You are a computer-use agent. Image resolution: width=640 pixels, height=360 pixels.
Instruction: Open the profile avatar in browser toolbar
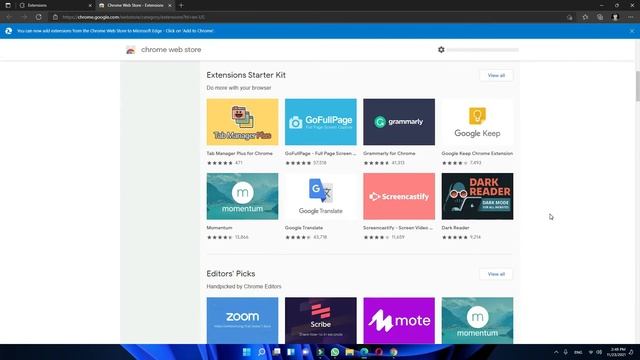[x=615, y=17]
